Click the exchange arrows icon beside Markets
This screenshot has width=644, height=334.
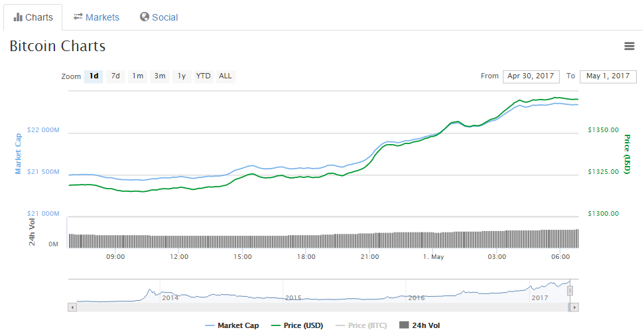coord(78,17)
